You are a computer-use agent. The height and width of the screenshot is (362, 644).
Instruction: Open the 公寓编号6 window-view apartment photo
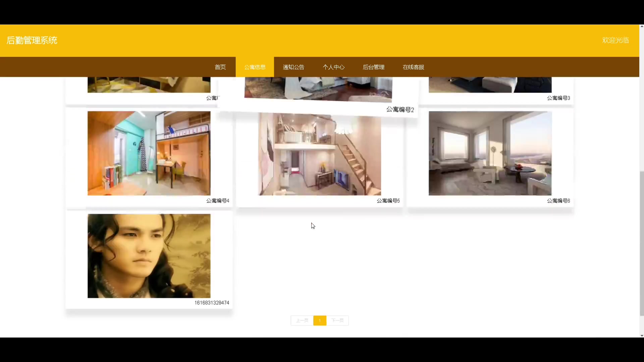point(490,153)
